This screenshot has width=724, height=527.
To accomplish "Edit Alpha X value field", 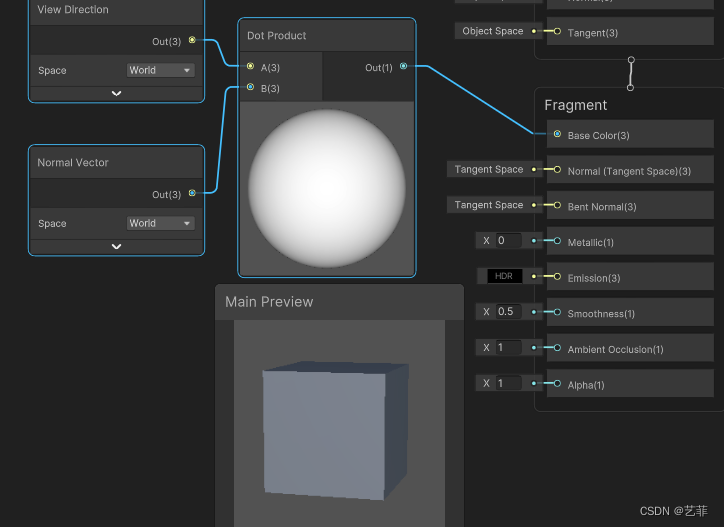I will (x=508, y=383).
